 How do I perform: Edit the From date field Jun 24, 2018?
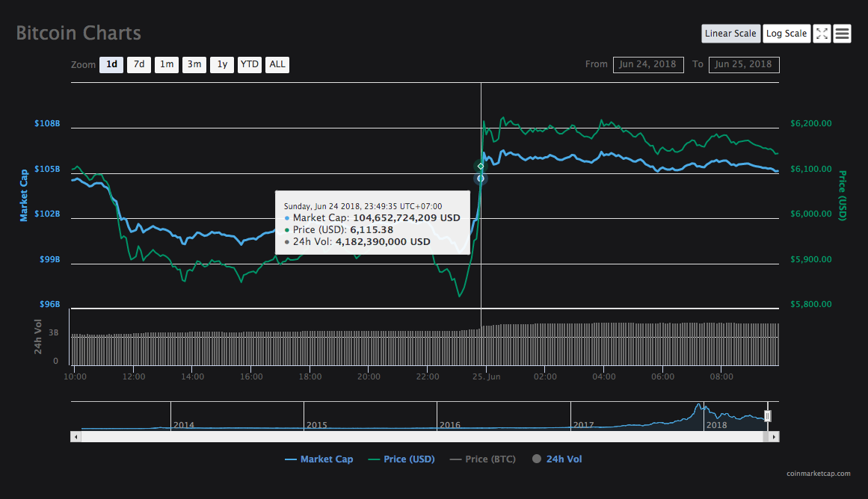coord(648,65)
